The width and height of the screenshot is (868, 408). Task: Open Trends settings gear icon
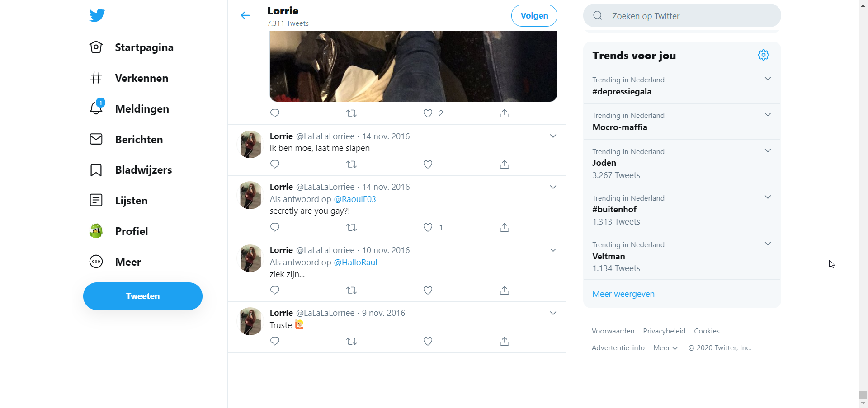point(763,55)
